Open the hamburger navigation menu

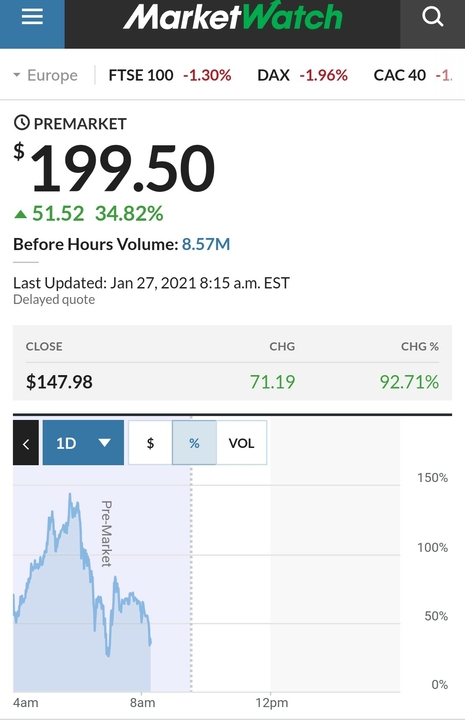32,18
